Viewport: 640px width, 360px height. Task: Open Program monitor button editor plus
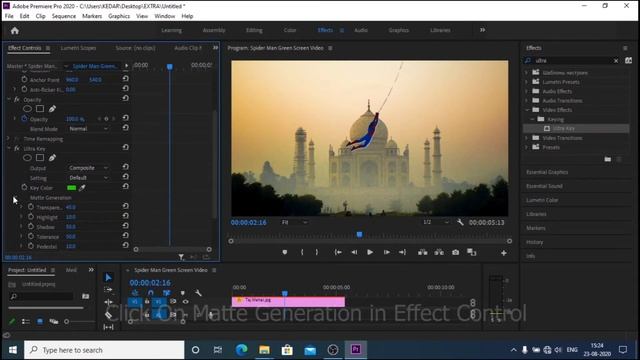tap(504, 253)
